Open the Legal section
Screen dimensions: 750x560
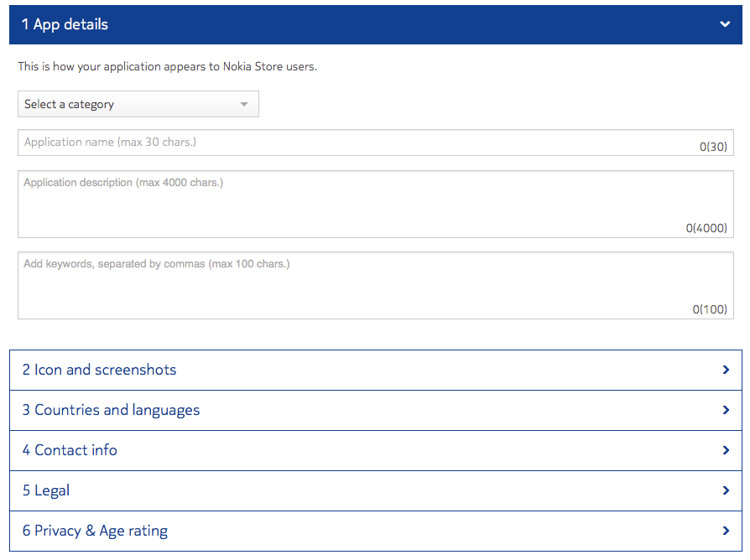46,490
